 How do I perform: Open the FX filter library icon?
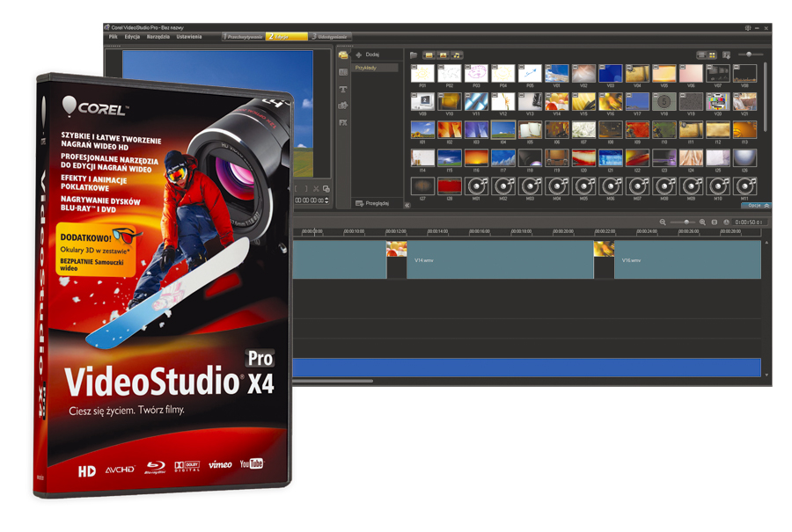pyautogui.click(x=343, y=122)
